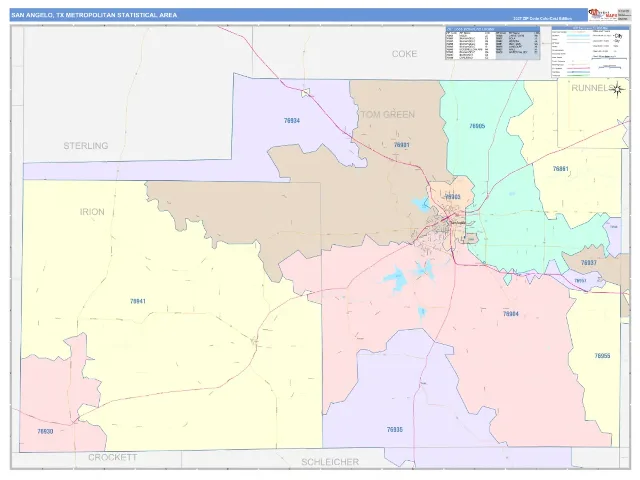Click ZIP code 76955 label
The height and width of the screenshot is (480, 640).
click(602, 356)
